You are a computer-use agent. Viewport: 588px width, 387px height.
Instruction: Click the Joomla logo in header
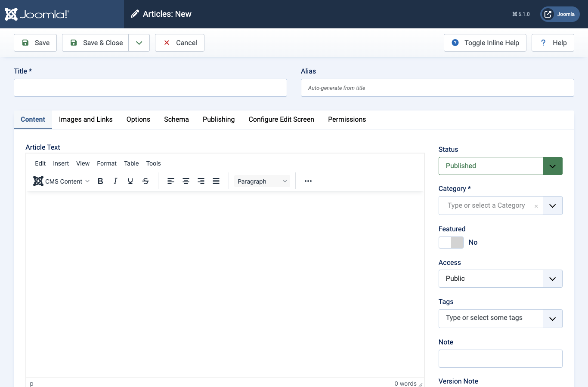(x=37, y=14)
